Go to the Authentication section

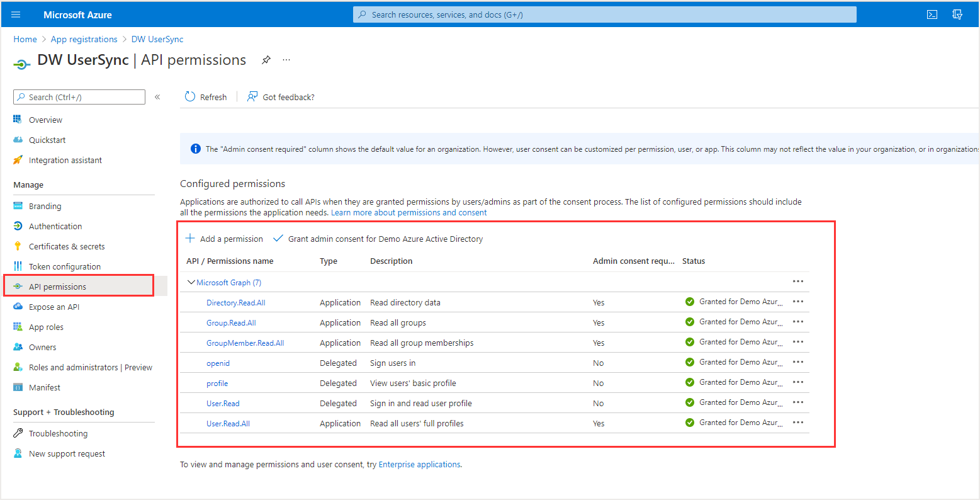tap(55, 225)
